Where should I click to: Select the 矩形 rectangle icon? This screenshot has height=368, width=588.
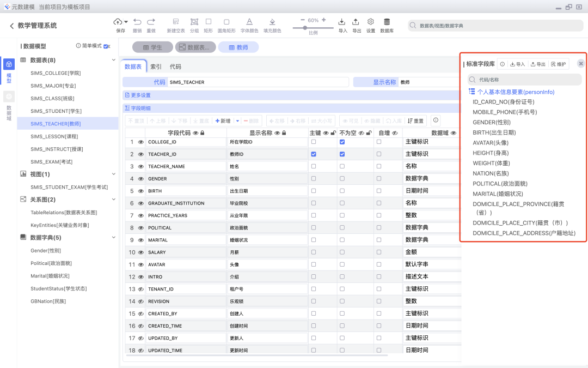(210, 22)
